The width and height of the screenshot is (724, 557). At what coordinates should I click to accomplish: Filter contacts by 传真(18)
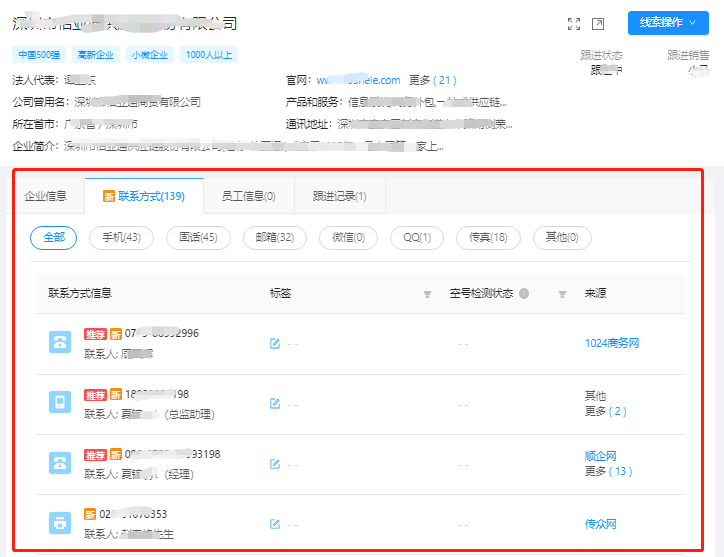coord(488,237)
